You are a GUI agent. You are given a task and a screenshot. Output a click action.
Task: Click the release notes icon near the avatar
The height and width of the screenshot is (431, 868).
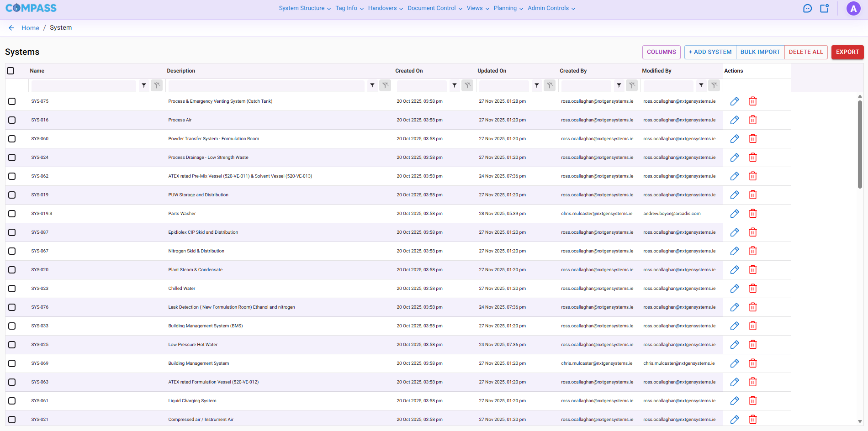tap(824, 8)
